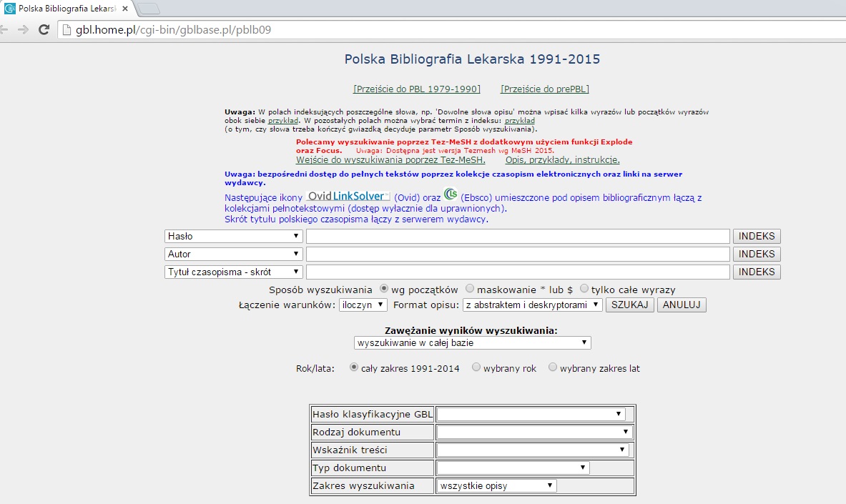Image resolution: width=846 pixels, height=504 pixels.
Task: Expand the Hasło klasyfikacyjne GBL dropdown
Action: click(531, 415)
